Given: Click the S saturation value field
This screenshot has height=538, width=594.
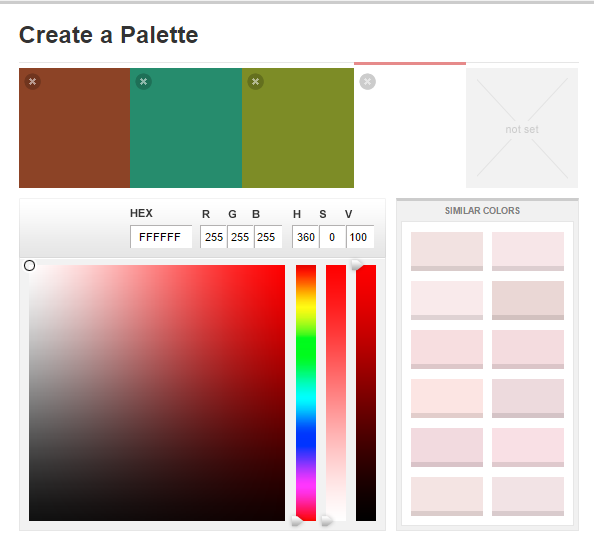Looking at the screenshot, I should coord(332,237).
